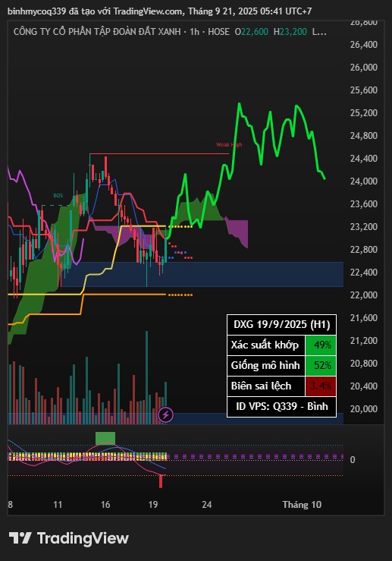The height and width of the screenshot is (561, 392).
Task: Click the 22,800 price axis label
Action: tap(363, 249)
